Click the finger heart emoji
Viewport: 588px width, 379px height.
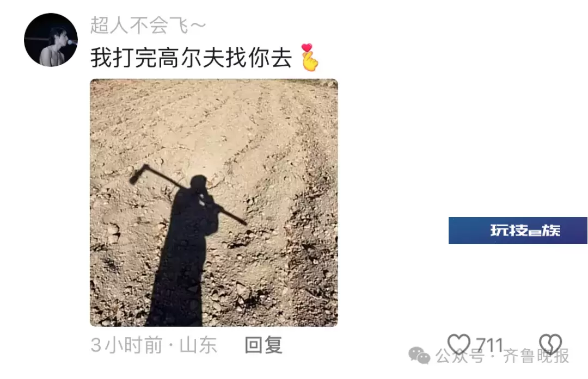point(310,57)
